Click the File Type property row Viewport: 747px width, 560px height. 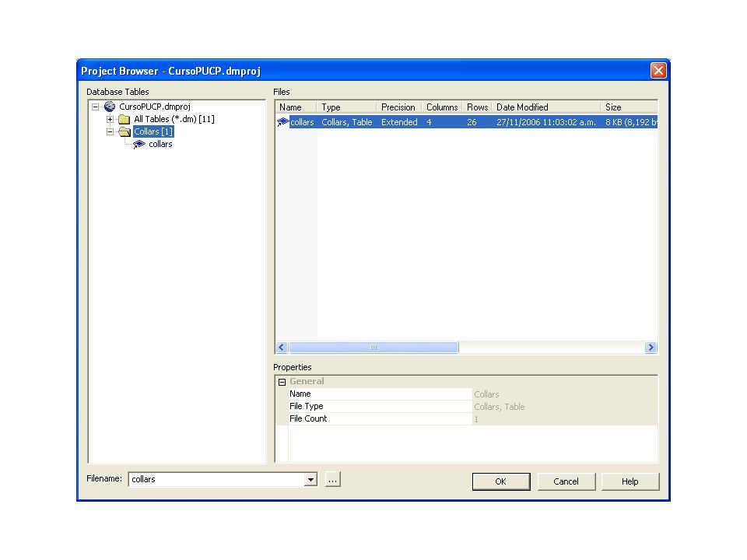(x=472, y=406)
